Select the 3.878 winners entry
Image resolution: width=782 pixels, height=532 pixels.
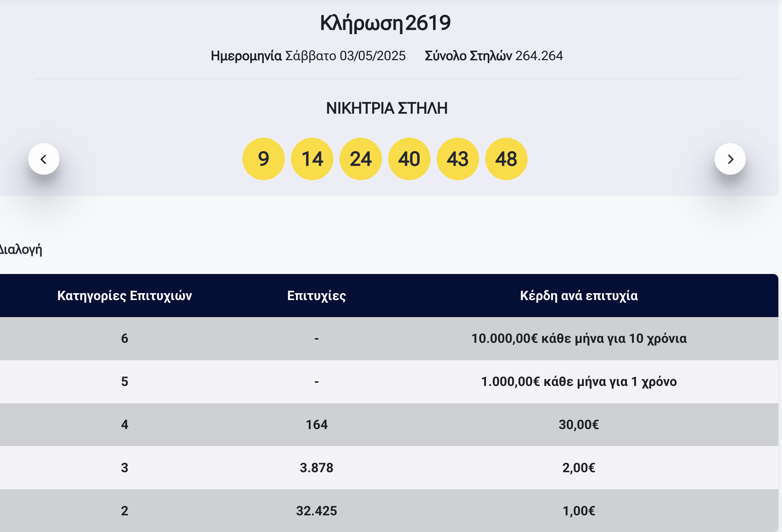[x=316, y=468]
